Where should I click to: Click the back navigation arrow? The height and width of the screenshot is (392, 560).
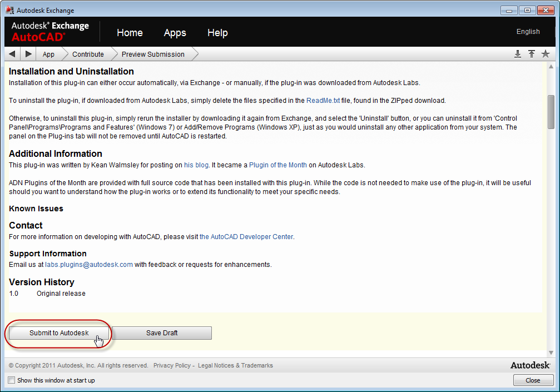pyautogui.click(x=12, y=54)
